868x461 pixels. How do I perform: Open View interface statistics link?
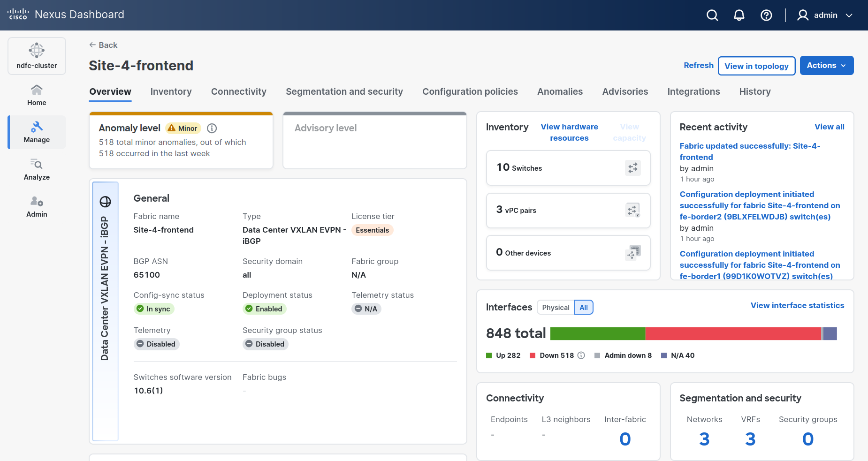click(x=797, y=305)
